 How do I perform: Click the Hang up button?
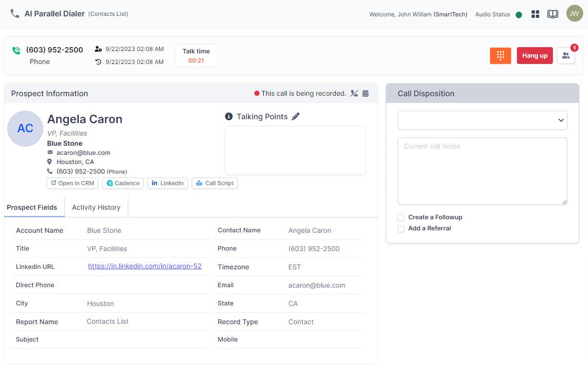[x=535, y=56]
